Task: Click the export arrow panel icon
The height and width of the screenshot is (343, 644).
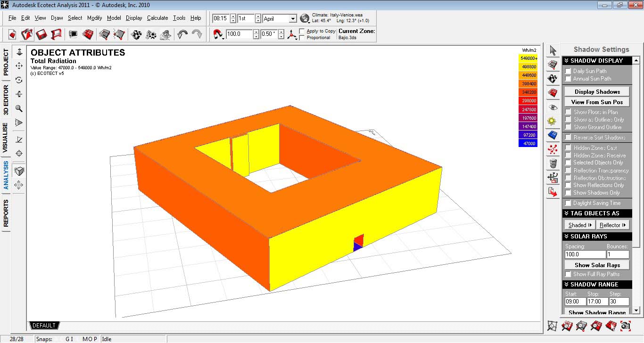Action: 553,192
